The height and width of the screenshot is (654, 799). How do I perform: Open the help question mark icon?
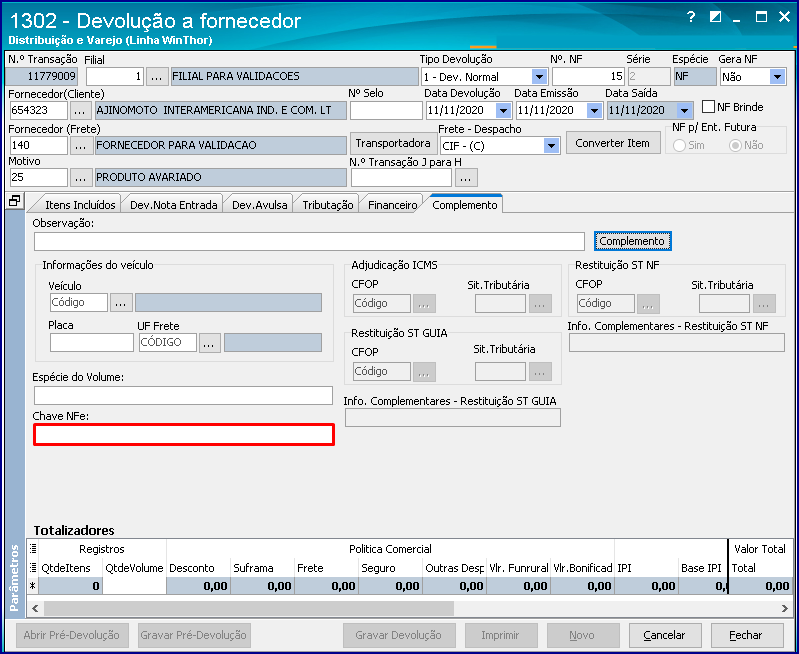(690, 17)
